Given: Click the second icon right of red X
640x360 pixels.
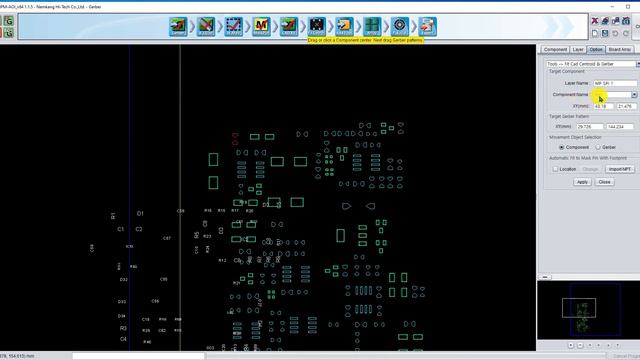Looking at the screenshot, I should 605,21.
